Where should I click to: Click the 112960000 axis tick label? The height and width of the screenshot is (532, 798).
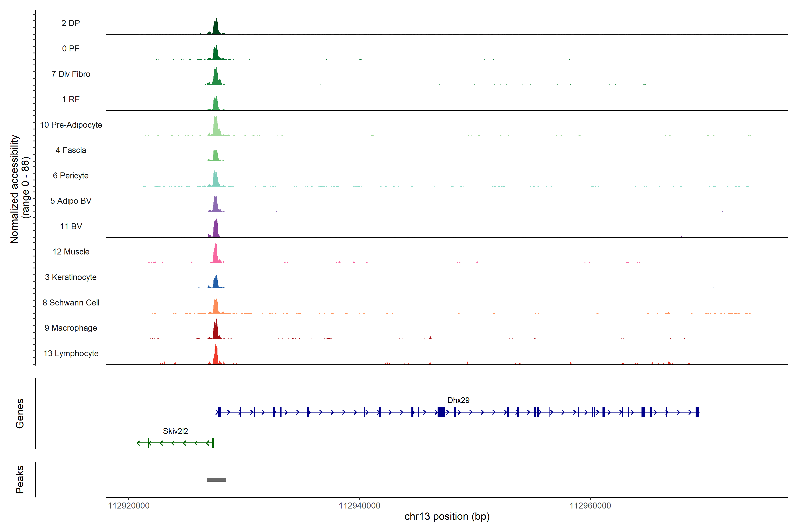(x=590, y=506)
